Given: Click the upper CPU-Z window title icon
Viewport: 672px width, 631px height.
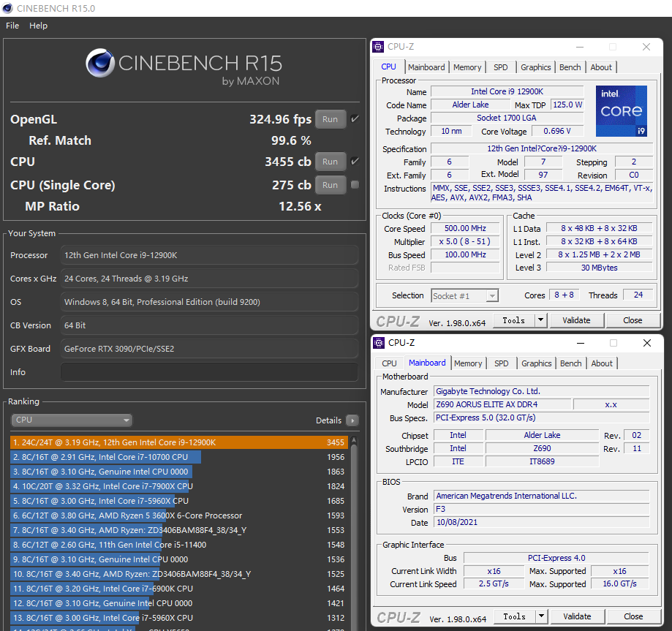Looking at the screenshot, I should [x=378, y=47].
